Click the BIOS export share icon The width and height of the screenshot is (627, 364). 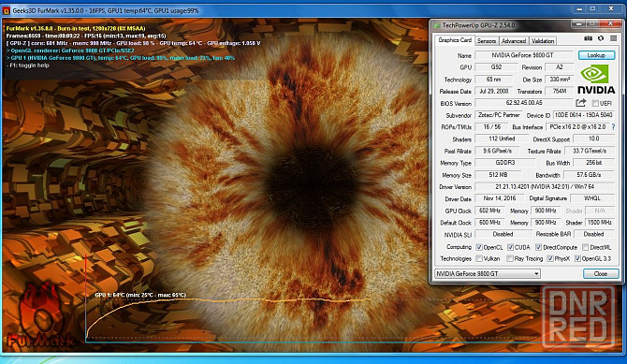pos(580,103)
